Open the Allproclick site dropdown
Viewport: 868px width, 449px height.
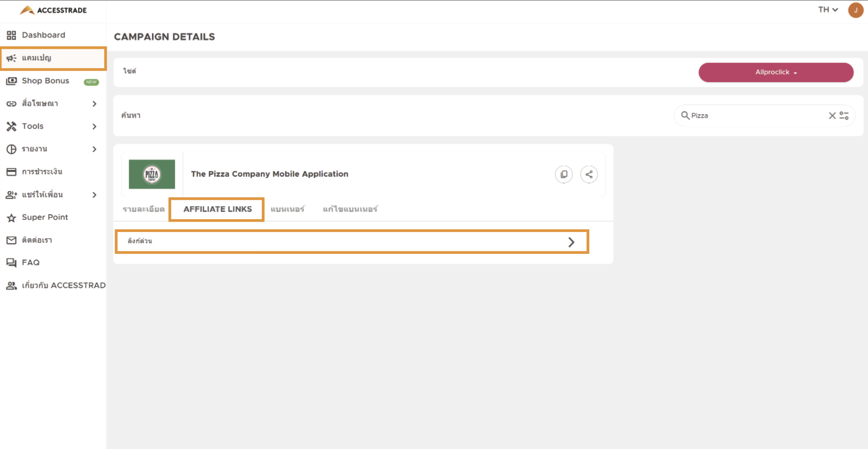pos(776,73)
